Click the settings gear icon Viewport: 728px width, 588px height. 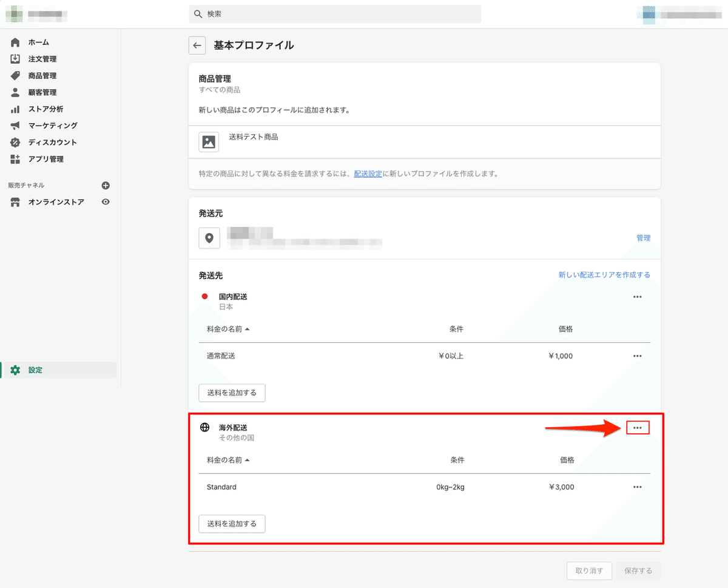coord(16,370)
